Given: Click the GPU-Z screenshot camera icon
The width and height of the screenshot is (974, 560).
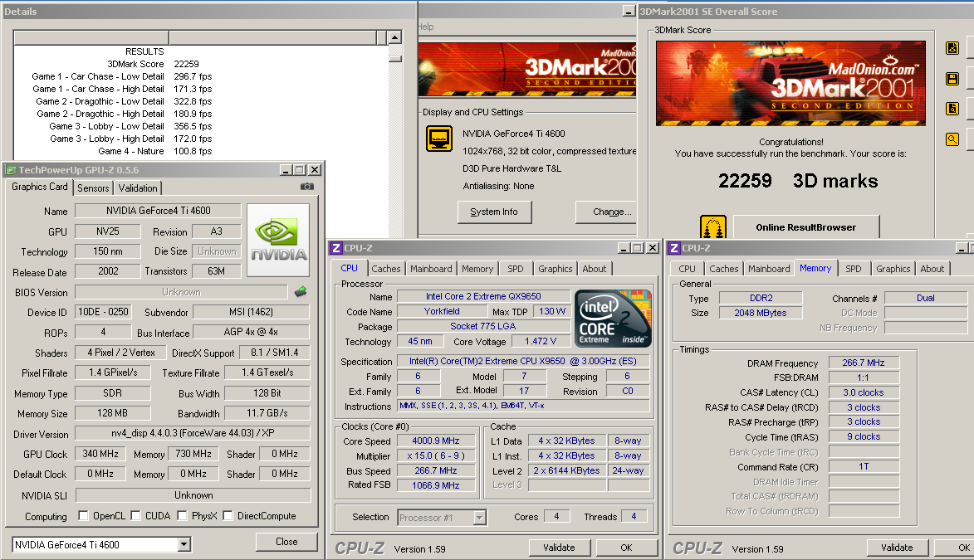Looking at the screenshot, I should (x=307, y=187).
